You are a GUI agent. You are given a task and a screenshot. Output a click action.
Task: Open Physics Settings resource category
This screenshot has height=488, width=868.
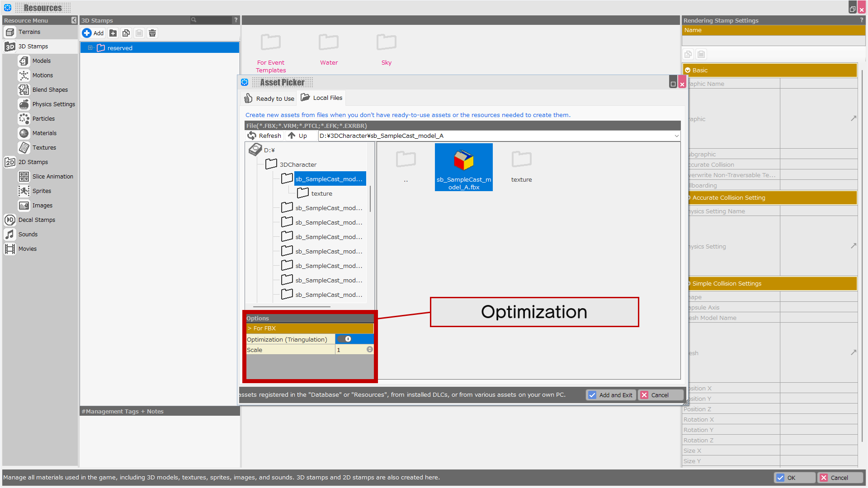[53, 104]
